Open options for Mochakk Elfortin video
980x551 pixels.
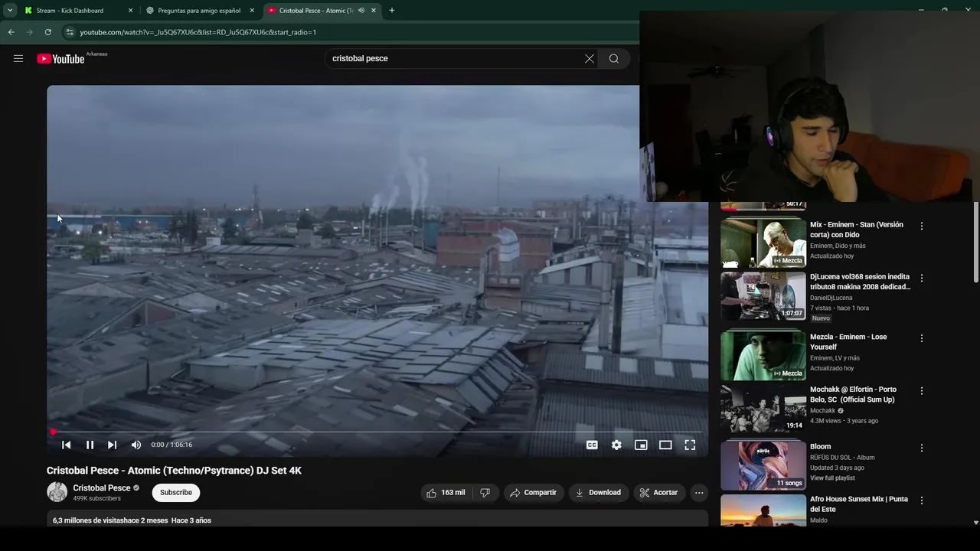click(922, 390)
